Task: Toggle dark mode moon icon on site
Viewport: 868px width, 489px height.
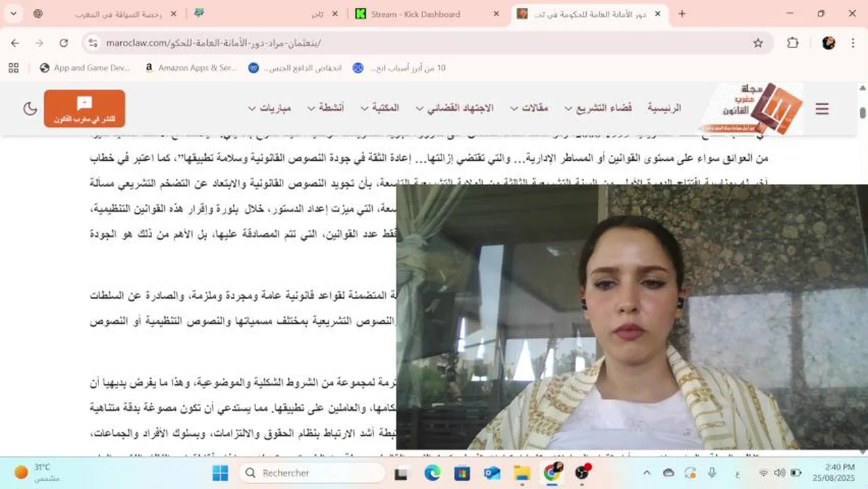Action: (30, 109)
